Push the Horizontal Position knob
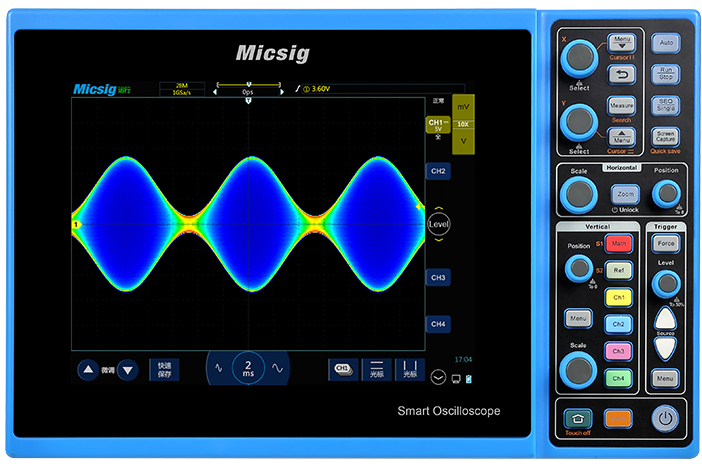 point(667,194)
